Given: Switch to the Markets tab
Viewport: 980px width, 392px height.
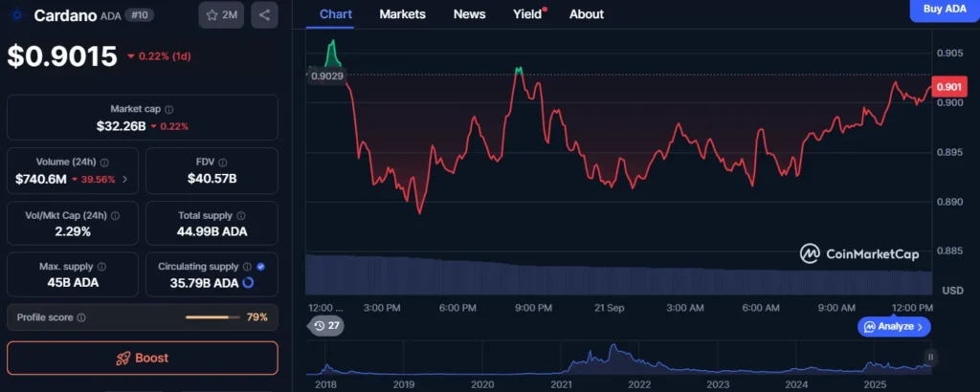Looking at the screenshot, I should tap(403, 14).
